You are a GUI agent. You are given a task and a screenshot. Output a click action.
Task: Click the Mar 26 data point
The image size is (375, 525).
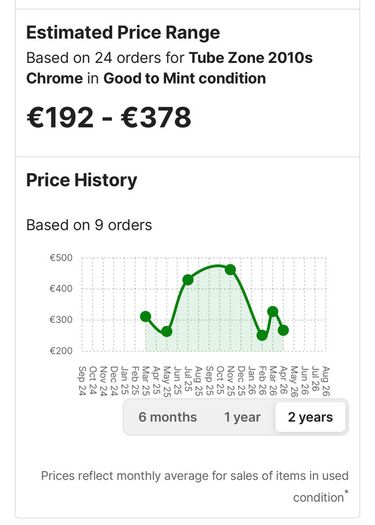click(273, 312)
